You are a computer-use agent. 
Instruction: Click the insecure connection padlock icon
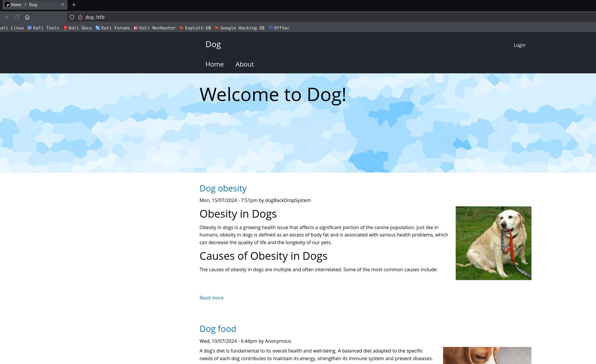[x=80, y=17]
